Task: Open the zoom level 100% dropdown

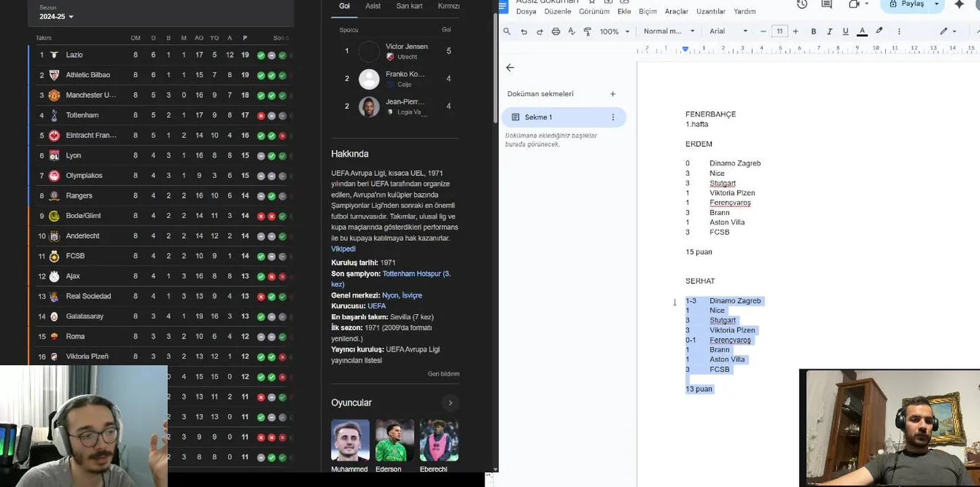Action: (615, 31)
